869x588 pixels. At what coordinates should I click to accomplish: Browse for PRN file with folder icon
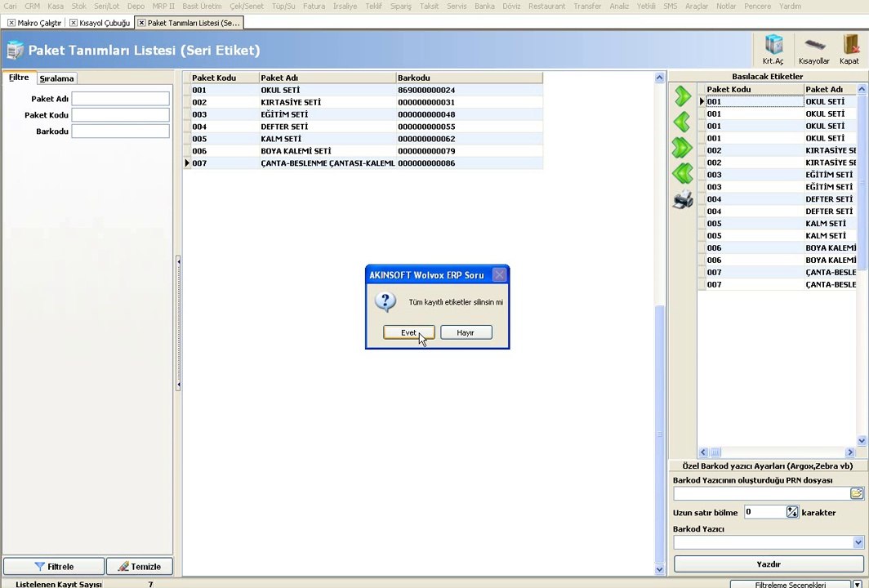tap(857, 493)
